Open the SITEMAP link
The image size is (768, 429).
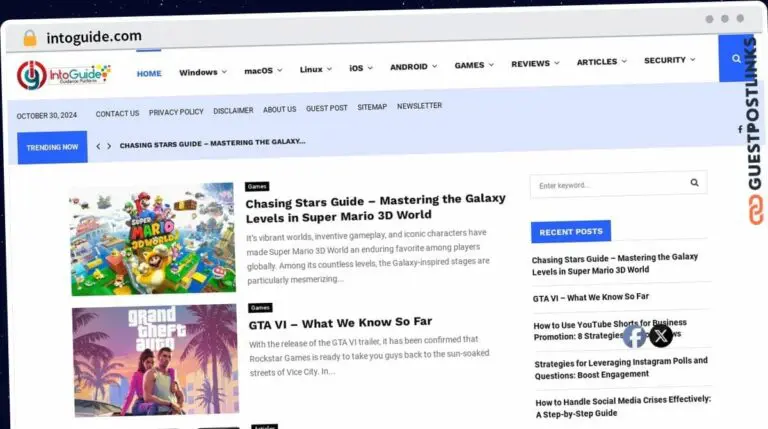372,107
